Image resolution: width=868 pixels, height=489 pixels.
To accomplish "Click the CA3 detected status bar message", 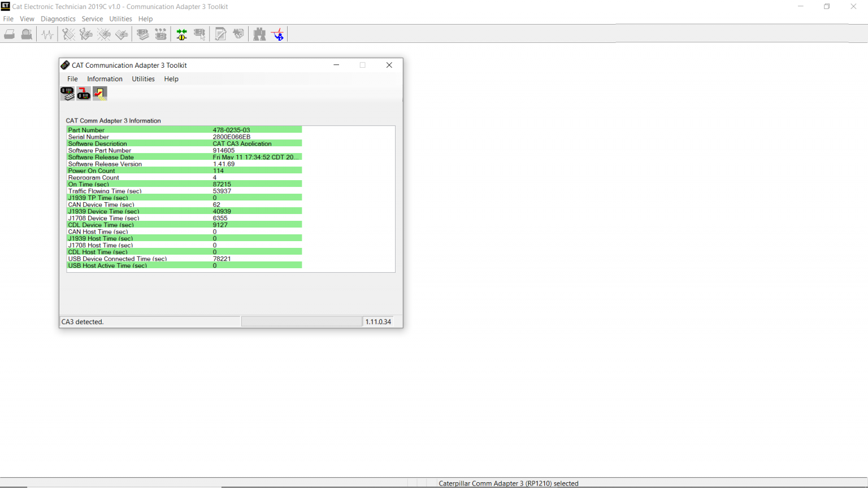I will 150,321.
